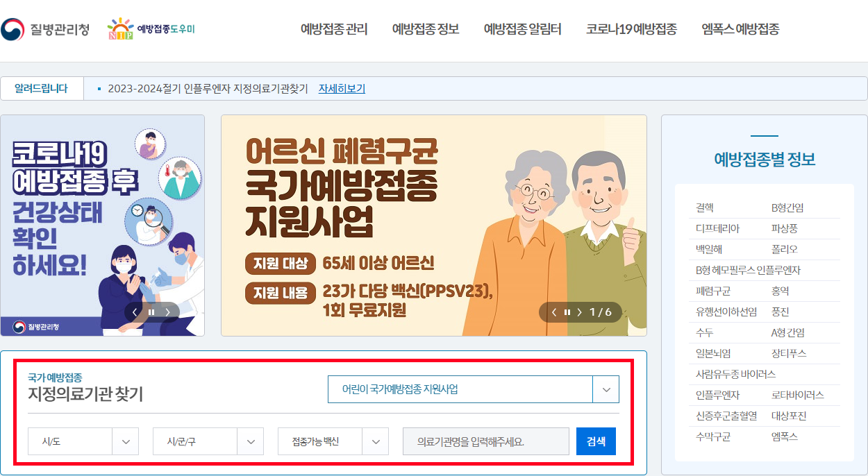Go to next slide on pneumococcal banner
The width and height of the screenshot is (868, 476).
point(581,312)
